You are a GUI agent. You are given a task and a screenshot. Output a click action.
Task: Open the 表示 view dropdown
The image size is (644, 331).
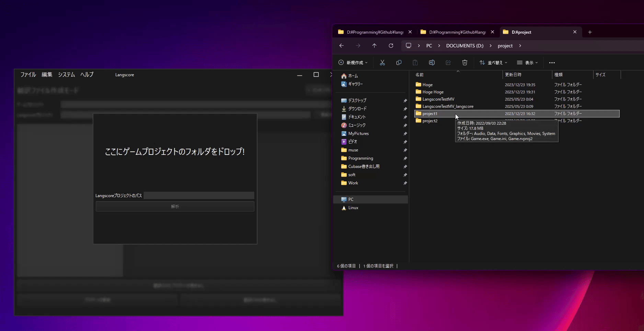[x=527, y=62]
